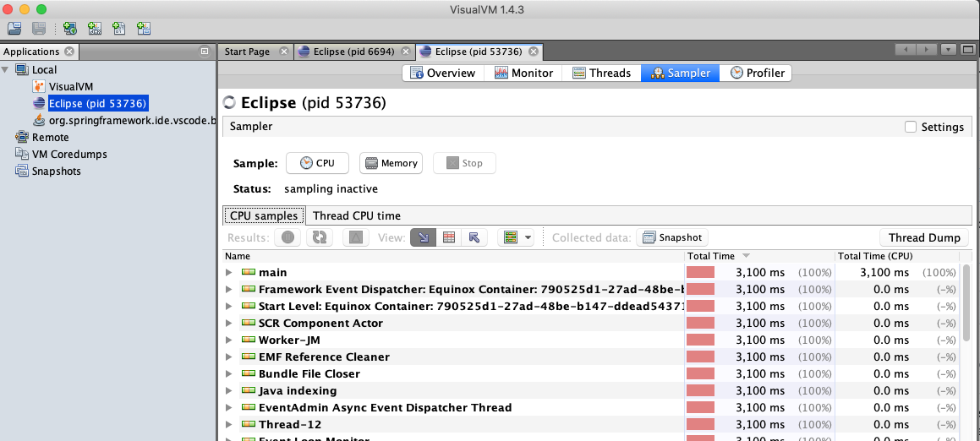
Task: Collapse the Local tree node
Action: pos(6,69)
